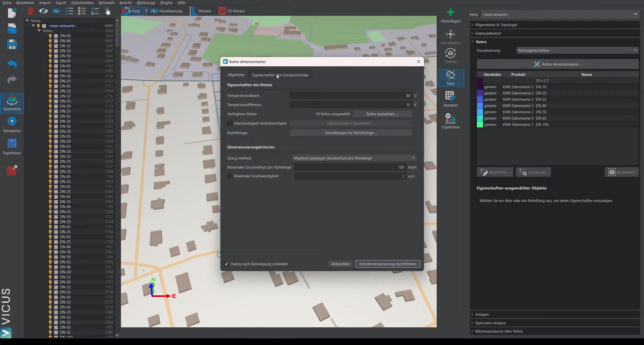Undo the last action with the blue back arrow
Viewport: 644px width, 345px height.
12,64
